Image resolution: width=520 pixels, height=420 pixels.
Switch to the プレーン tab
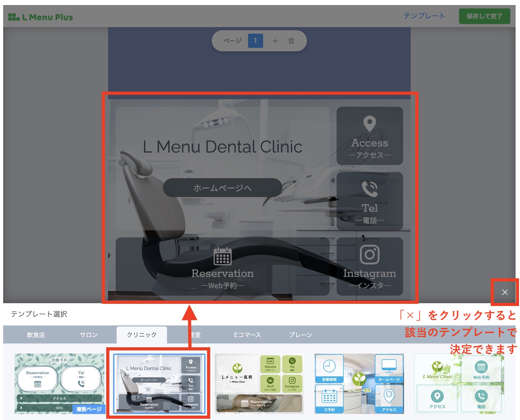point(300,335)
